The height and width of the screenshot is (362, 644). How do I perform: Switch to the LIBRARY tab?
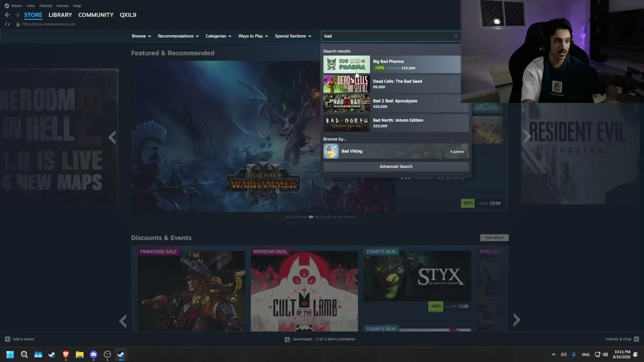coord(60,15)
